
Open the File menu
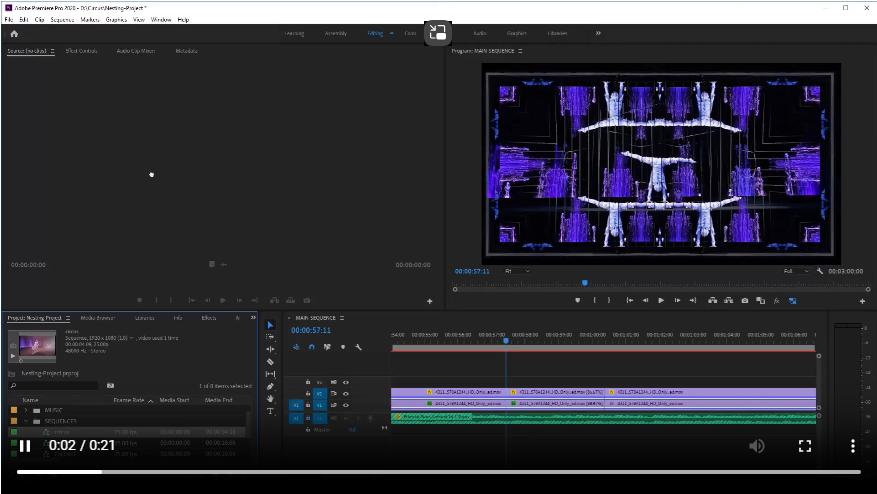tap(8, 20)
